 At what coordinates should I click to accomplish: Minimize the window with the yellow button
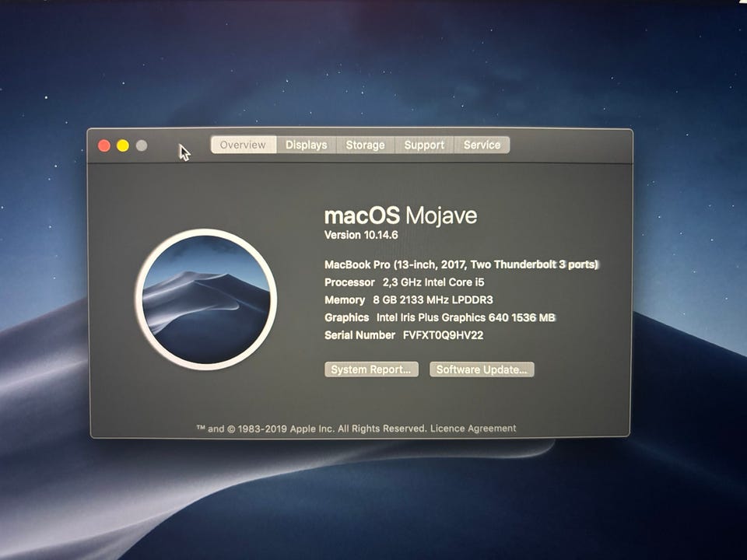coord(122,145)
